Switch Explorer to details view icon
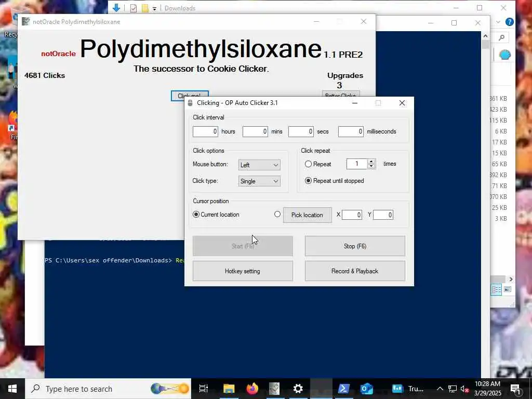 point(496,289)
